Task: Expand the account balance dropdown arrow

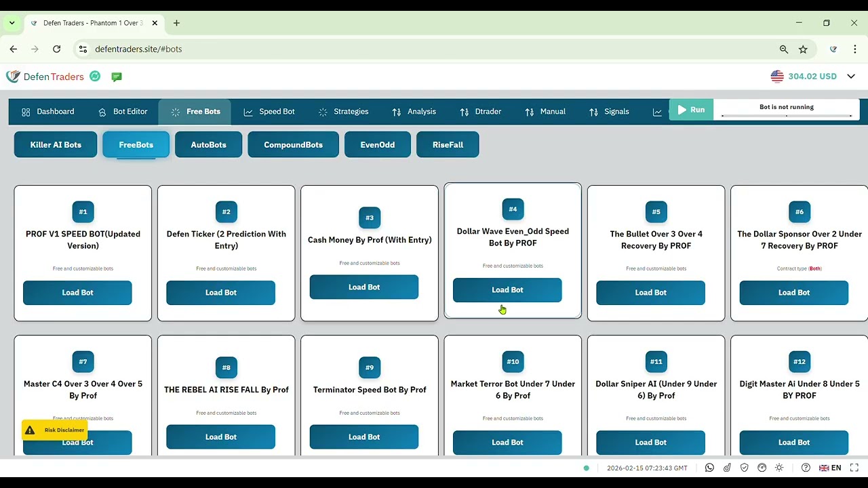Action: [x=851, y=77]
